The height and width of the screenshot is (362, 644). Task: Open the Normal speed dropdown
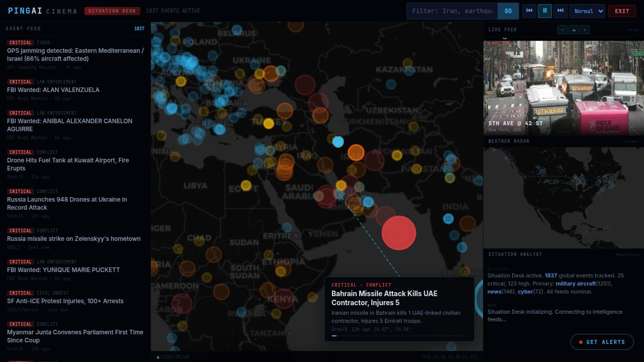pyautogui.click(x=587, y=11)
